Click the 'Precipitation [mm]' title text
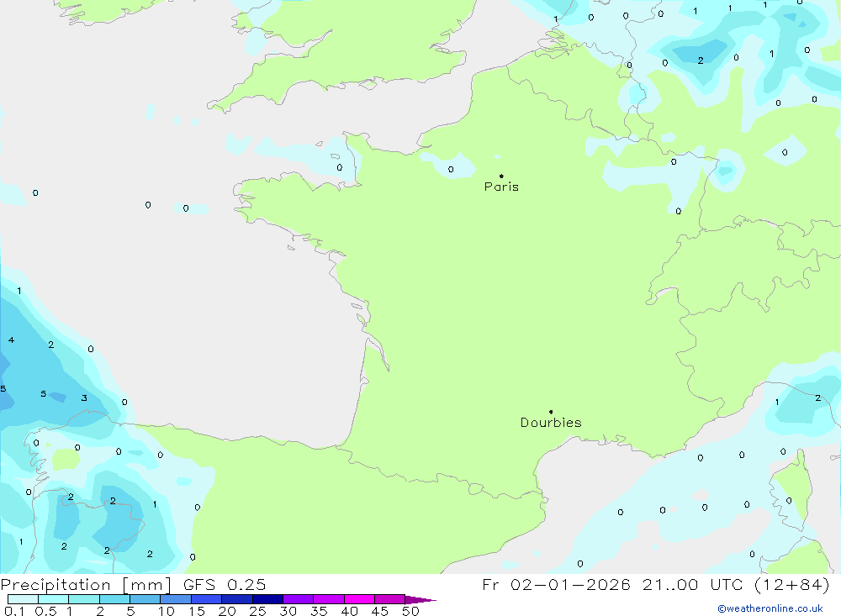This screenshot has width=841, height=616. [x=86, y=585]
